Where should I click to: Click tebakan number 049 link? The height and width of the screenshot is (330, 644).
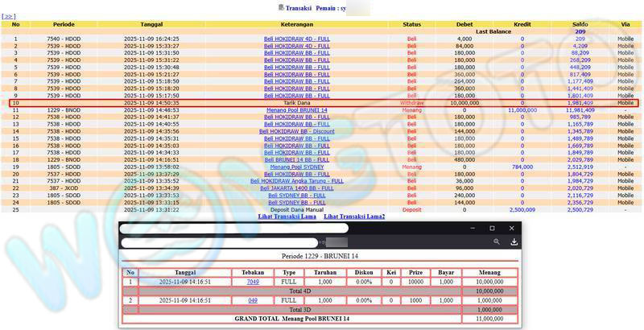coord(253,299)
